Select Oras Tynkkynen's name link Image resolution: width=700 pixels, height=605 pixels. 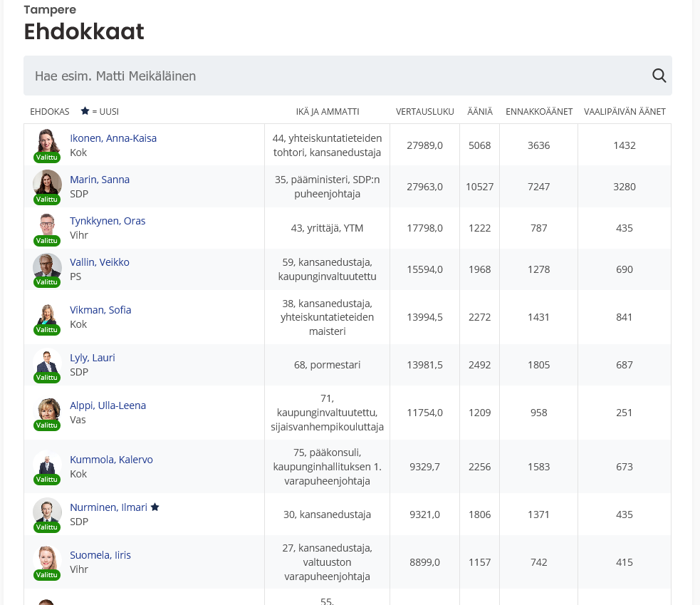[107, 221]
